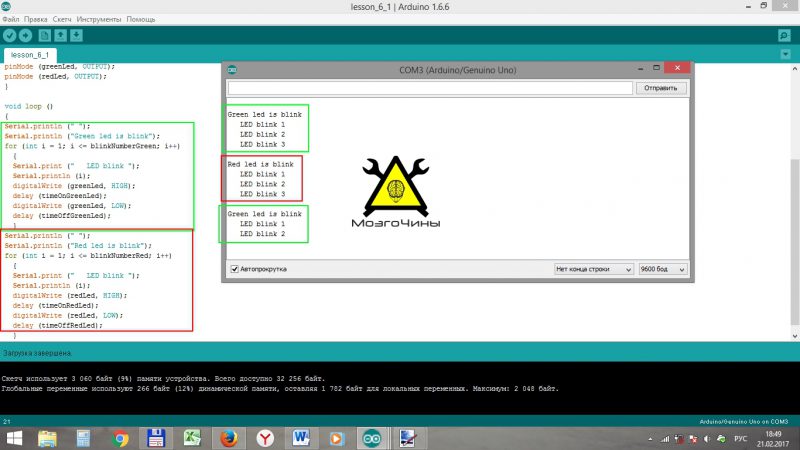Click the 'void loop ()' code line
This screenshot has width=800, height=450.
pyautogui.click(x=29, y=106)
